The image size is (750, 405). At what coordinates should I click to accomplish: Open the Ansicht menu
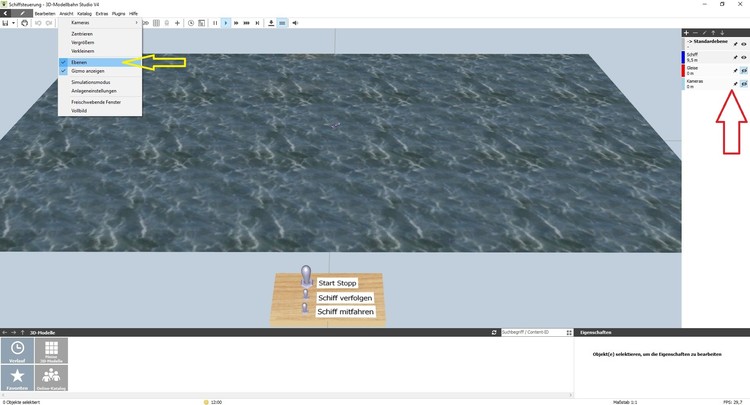point(66,13)
